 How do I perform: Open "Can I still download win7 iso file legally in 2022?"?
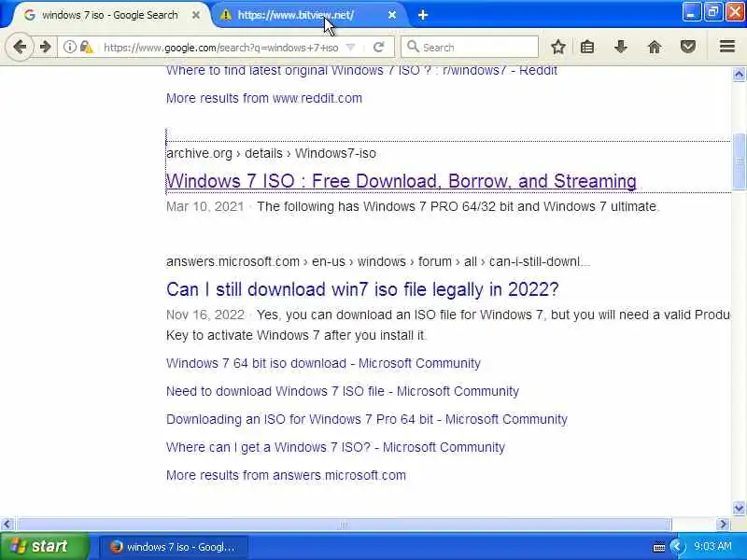point(362,289)
